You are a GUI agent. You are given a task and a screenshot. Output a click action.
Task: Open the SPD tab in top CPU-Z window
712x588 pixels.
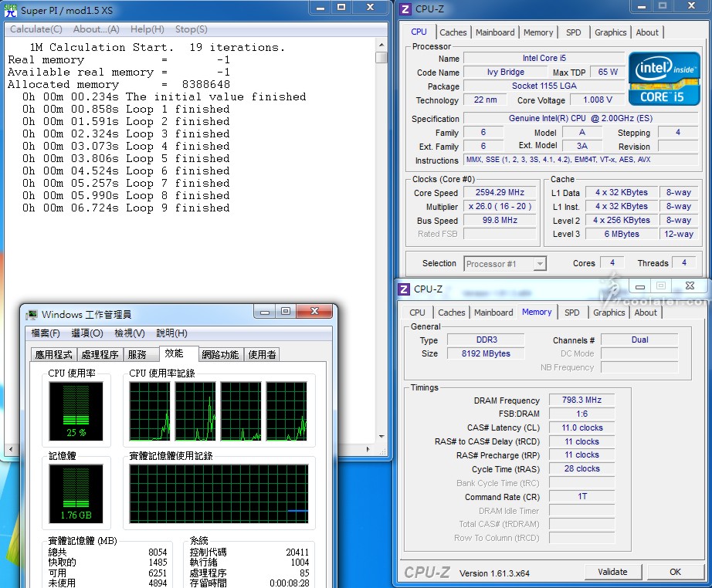pos(574,32)
